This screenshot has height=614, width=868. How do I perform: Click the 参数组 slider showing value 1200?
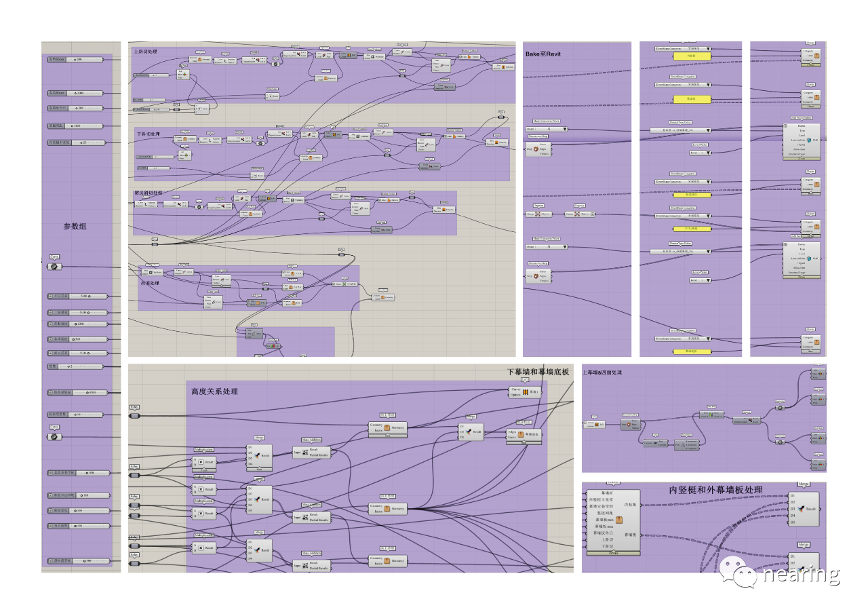pyautogui.click(x=77, y=324)
